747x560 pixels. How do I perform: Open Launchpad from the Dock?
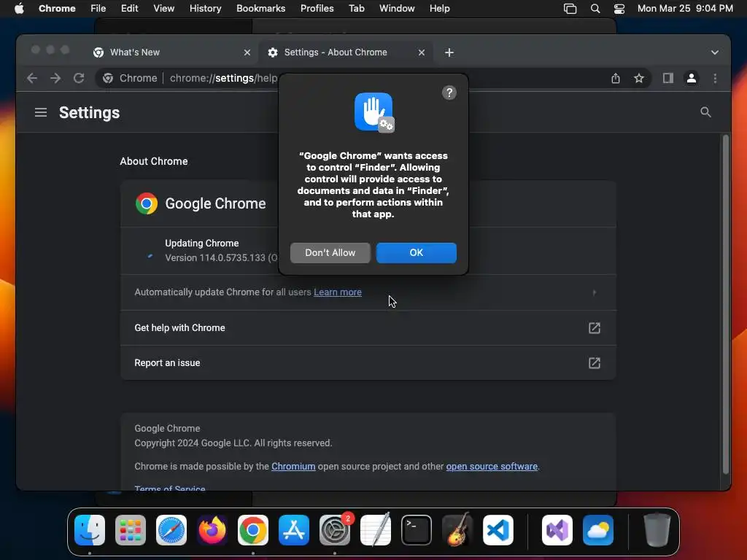[x=131, y=530]
